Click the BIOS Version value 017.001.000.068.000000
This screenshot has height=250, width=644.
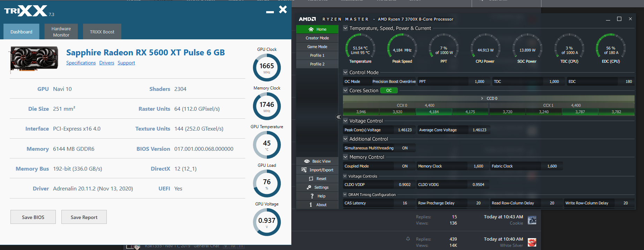click(204, 149)
